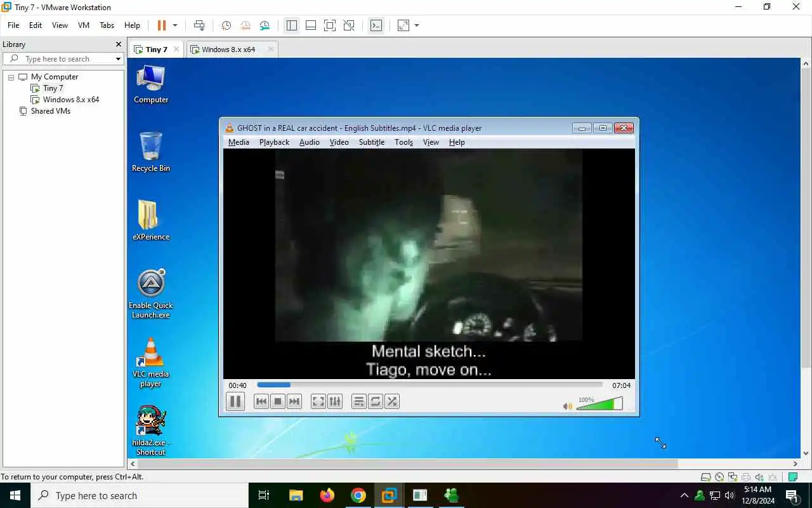
Task: Click VMware hard disk status icon
Action: tap(706, 477)
